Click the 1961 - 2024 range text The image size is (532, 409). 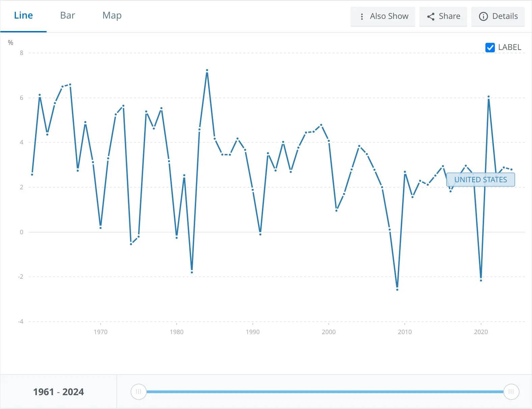(x=58, y=392)
